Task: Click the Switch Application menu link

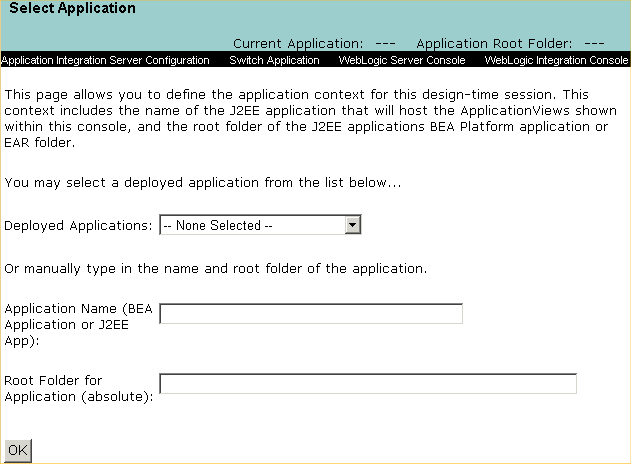Action: click(x=274, y=60)
